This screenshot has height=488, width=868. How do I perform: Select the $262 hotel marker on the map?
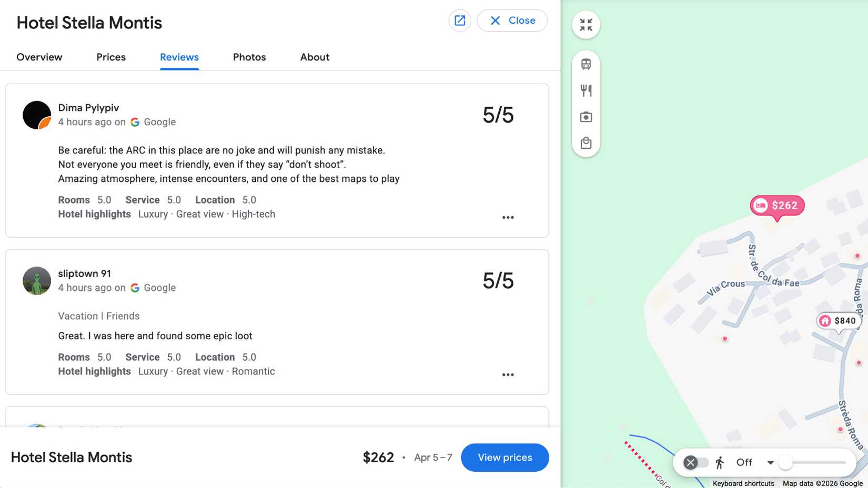(777, 206)
